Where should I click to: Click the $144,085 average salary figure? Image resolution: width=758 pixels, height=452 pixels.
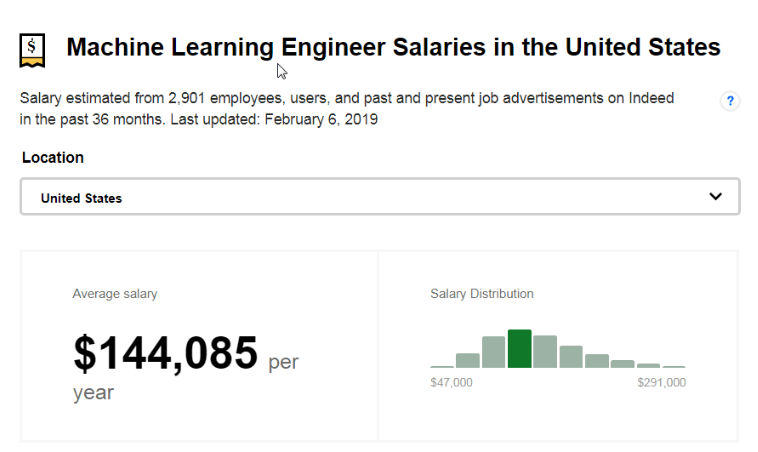[x=166, y=353]
